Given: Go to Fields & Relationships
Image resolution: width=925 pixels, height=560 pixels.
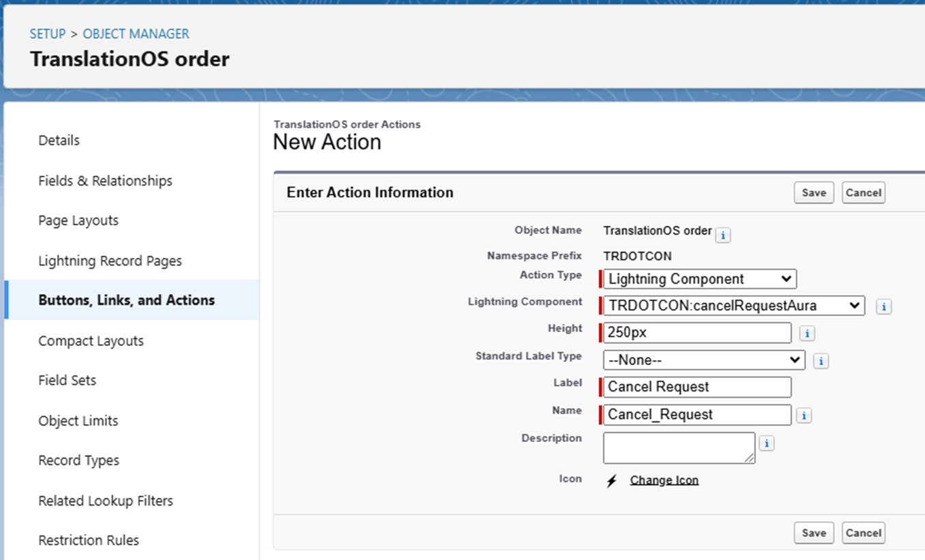Looking at the screenshot, I should pos(105,181).
